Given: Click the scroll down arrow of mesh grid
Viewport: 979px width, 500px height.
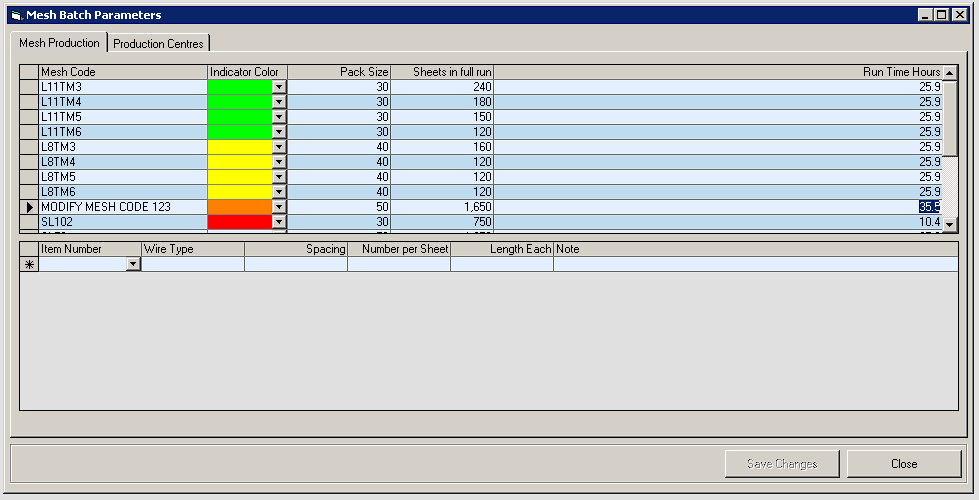Looking at the screenshot, I should pyautogui.click(x=950, y=223).
